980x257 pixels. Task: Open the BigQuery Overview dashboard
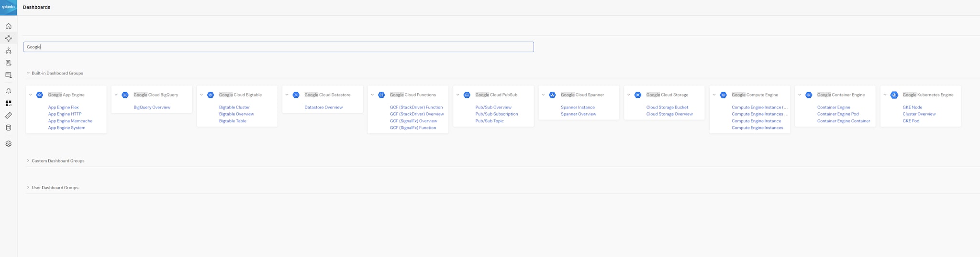(x=152, y=107)
